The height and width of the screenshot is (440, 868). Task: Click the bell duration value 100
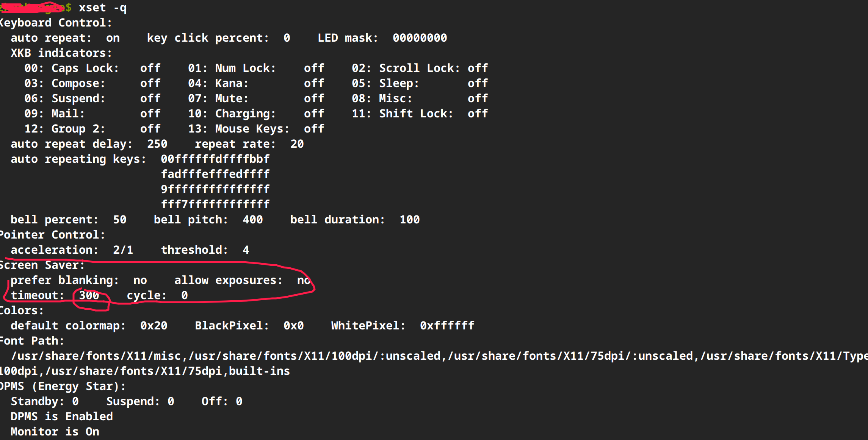[x=409, y=220]
